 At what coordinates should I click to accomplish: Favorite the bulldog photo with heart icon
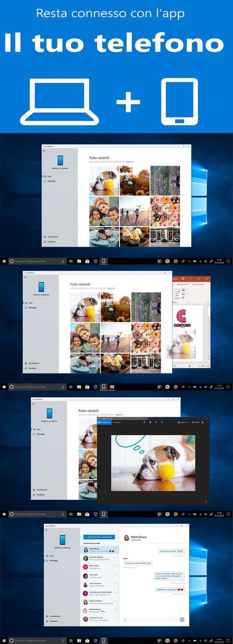(156, 422)
